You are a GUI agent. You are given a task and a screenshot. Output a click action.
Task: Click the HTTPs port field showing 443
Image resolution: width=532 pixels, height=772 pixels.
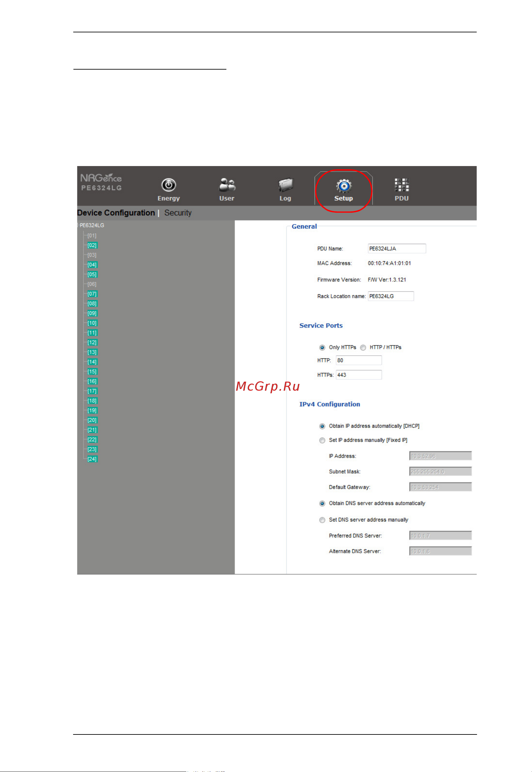tap(359, 375)
